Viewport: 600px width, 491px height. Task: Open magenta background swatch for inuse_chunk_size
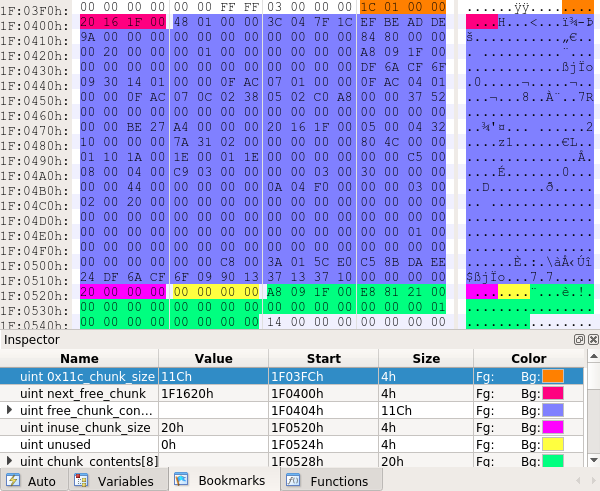(553, 427)
